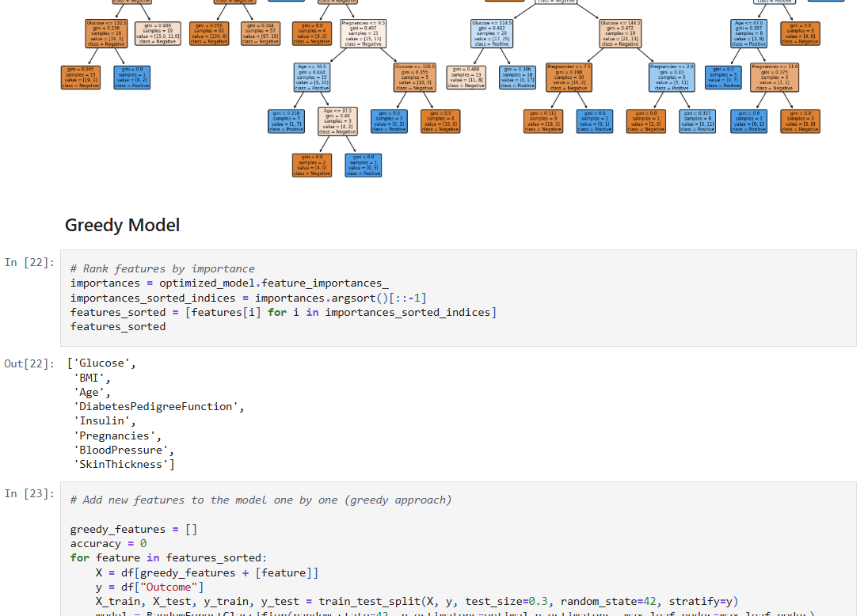Click the 'Pregnancies <= 2.0' blue node

click(x=672, y=77)
